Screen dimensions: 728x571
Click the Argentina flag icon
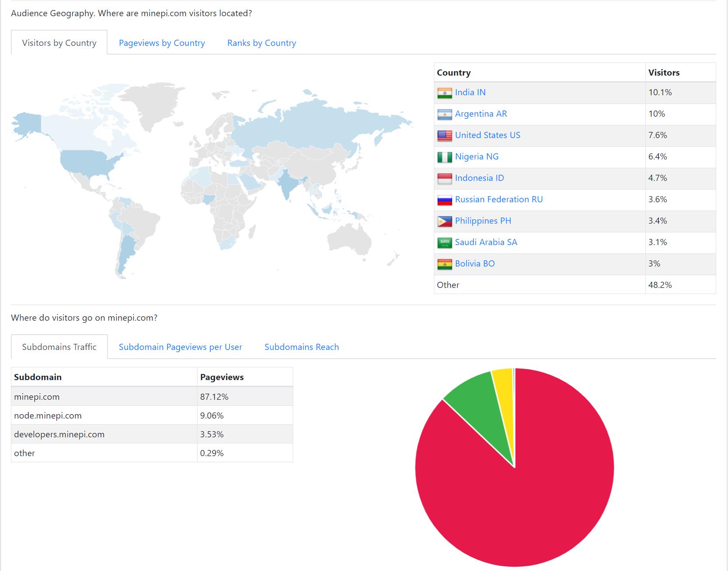[444, 114]
